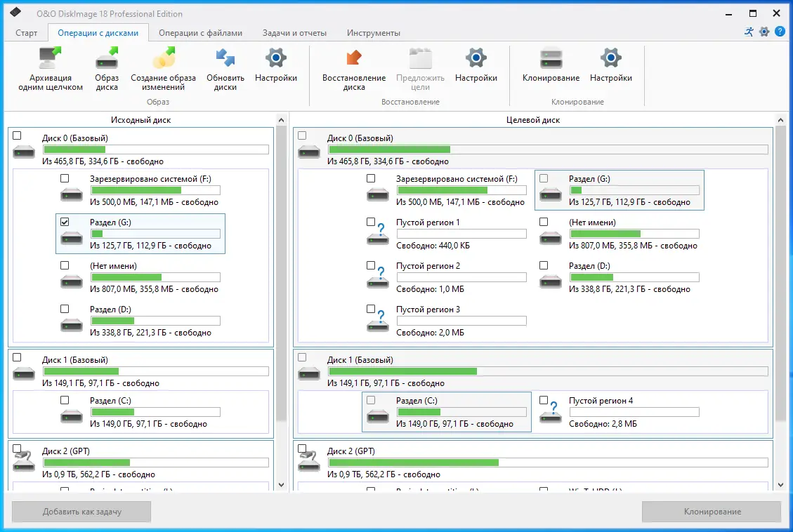
Task: Click the running-man express view icon
Action: coord(749,32)
